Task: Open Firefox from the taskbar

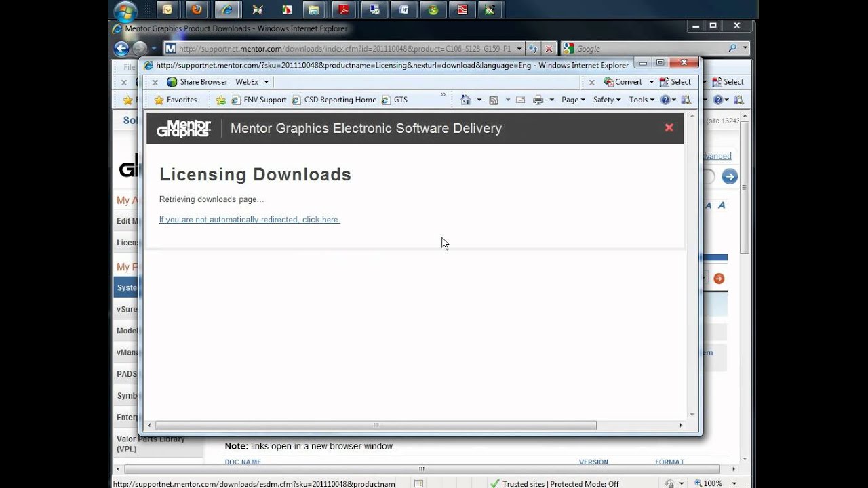Action: [x=197, y=9]
